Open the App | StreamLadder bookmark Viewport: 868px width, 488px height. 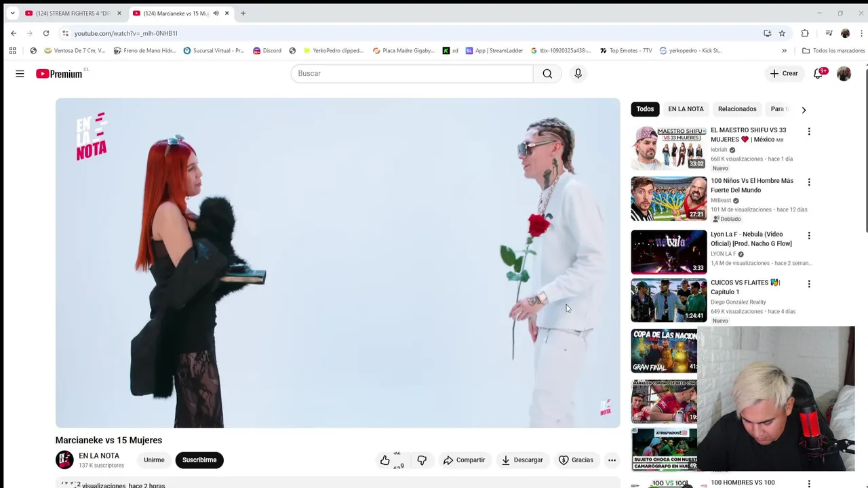pos(494,51)
